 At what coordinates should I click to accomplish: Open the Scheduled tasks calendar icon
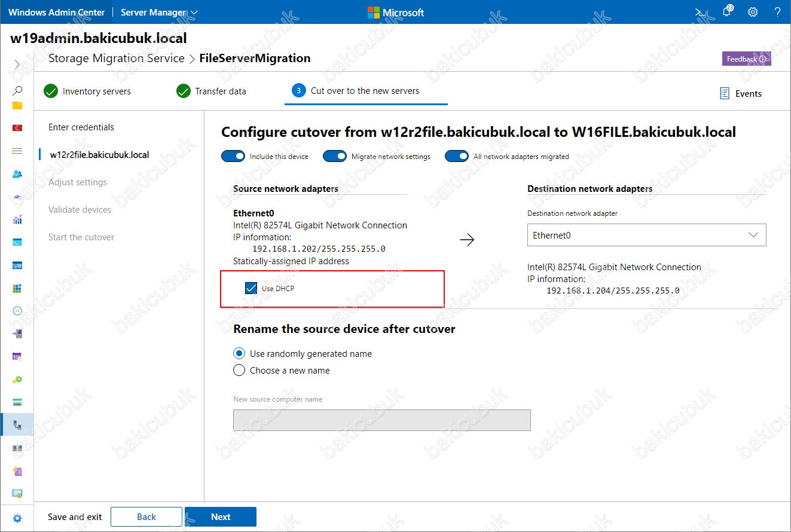coord(17,356)
